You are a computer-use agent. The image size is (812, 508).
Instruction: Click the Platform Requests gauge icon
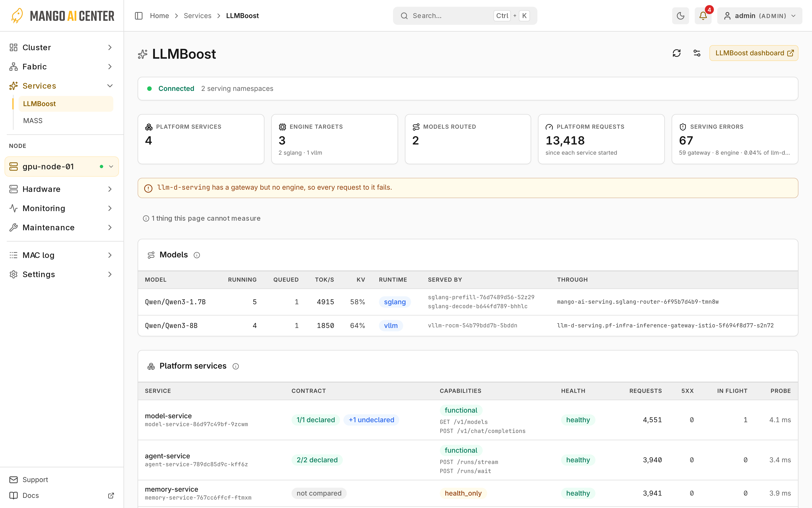pyautogui.click(x=549, y=127)
